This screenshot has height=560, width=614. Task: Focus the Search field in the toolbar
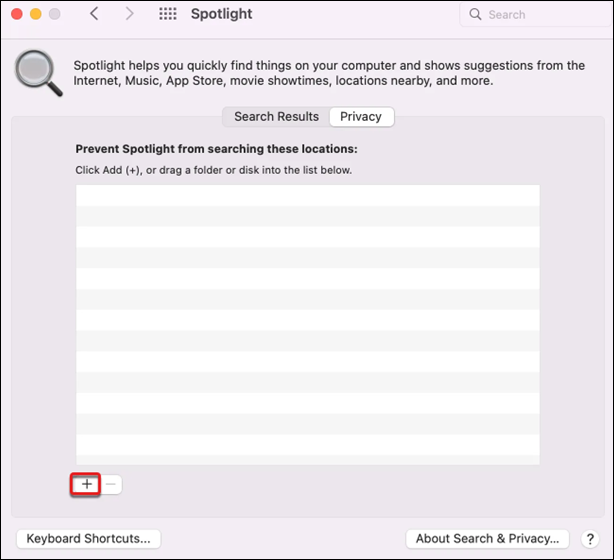click(x=536, y=14)
